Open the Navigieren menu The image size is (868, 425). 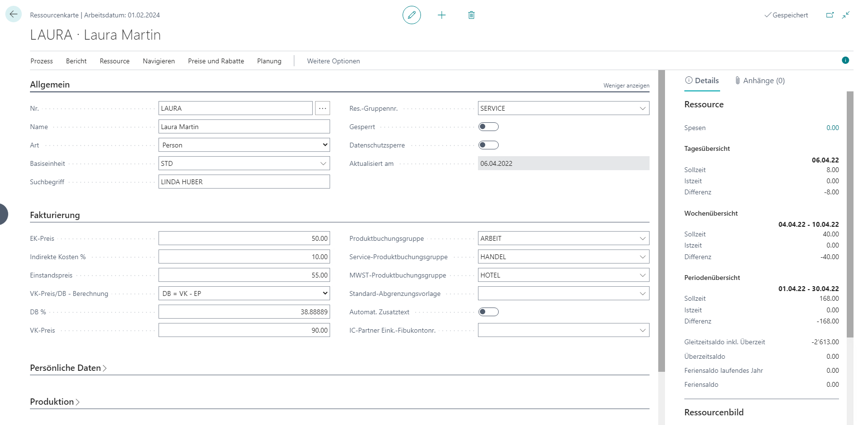coord(159,61)
